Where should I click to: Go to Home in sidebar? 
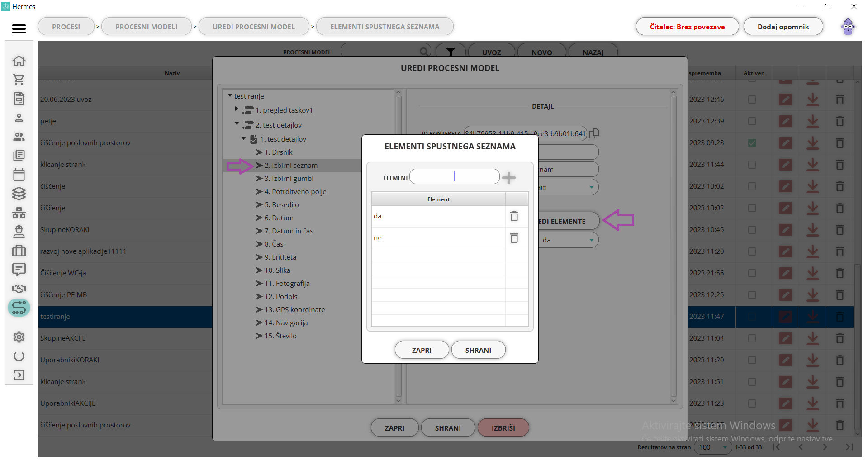coord(19,61)
